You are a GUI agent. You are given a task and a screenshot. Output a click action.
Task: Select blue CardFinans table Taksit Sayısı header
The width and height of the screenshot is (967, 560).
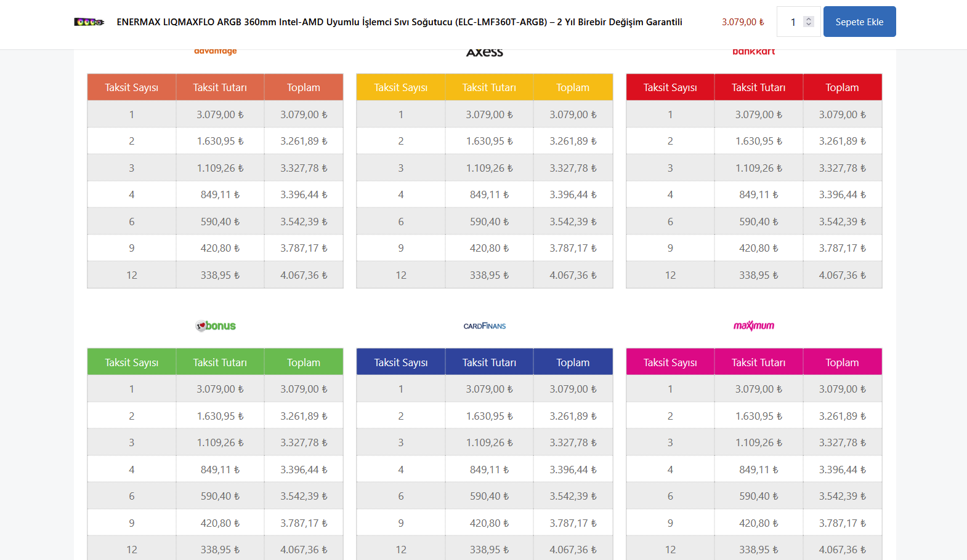(401, 362)
